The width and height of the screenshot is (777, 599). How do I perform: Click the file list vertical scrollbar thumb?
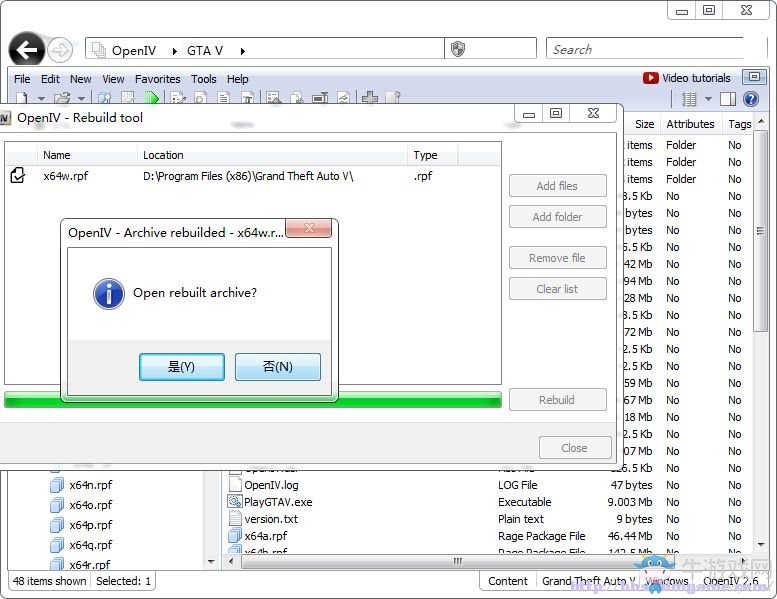click(760, 230)
